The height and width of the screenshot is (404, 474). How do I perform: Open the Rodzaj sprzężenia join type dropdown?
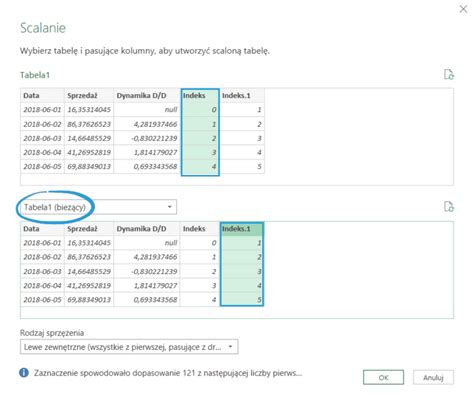[129, 347]
